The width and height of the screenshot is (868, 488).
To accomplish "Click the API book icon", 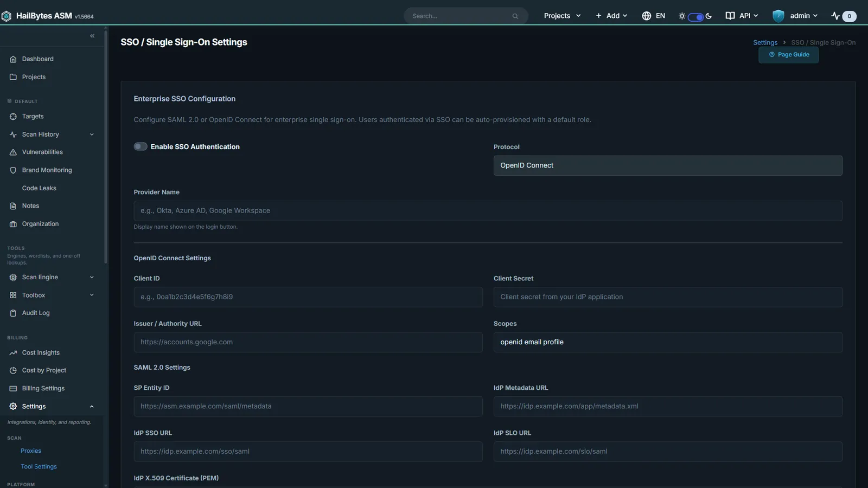I will (730, 16).
